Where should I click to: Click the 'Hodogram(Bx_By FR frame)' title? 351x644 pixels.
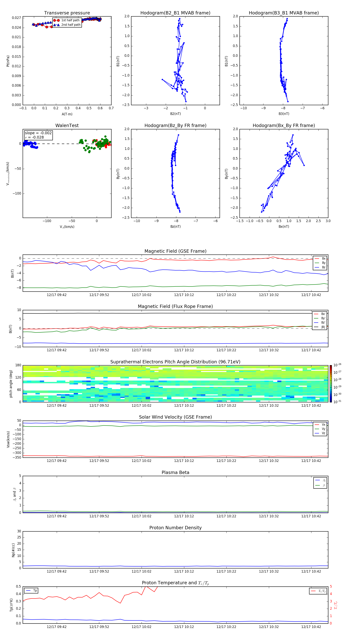[284, 125]
